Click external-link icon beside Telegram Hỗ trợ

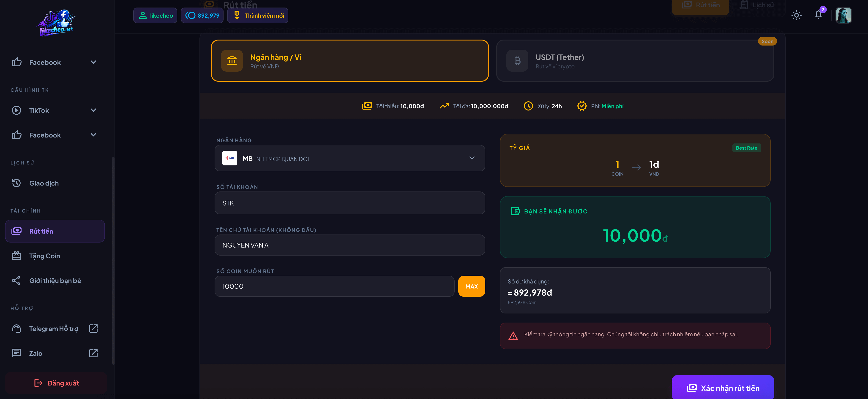93,329
